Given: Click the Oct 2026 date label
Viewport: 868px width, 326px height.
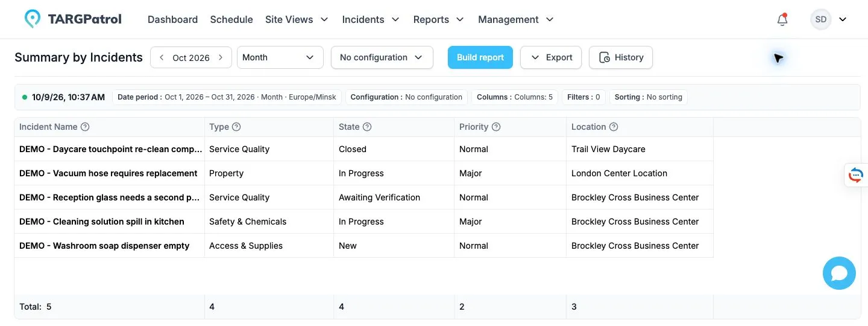Looking at the screenshot, I should point(191,58).
